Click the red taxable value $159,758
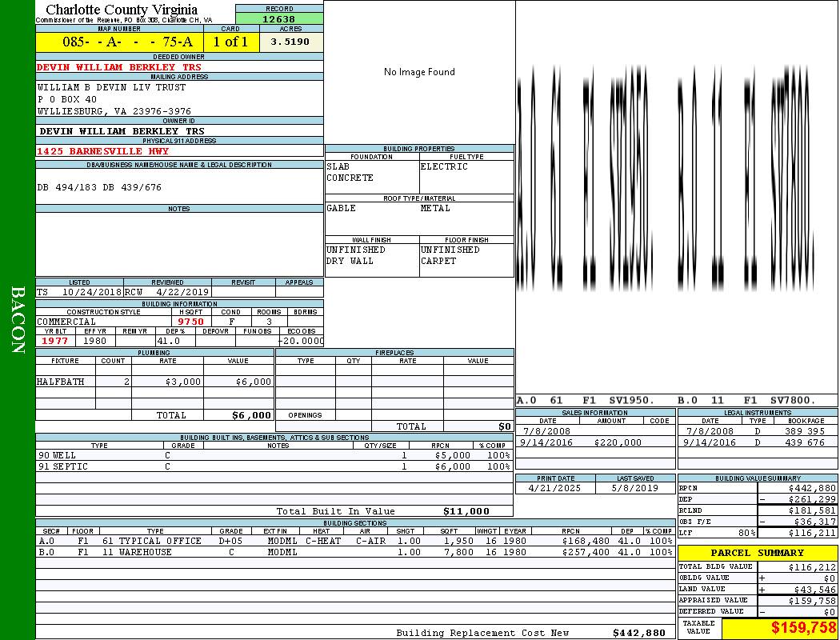The height and width of the screenshot is (640, 840). (803, 629)
